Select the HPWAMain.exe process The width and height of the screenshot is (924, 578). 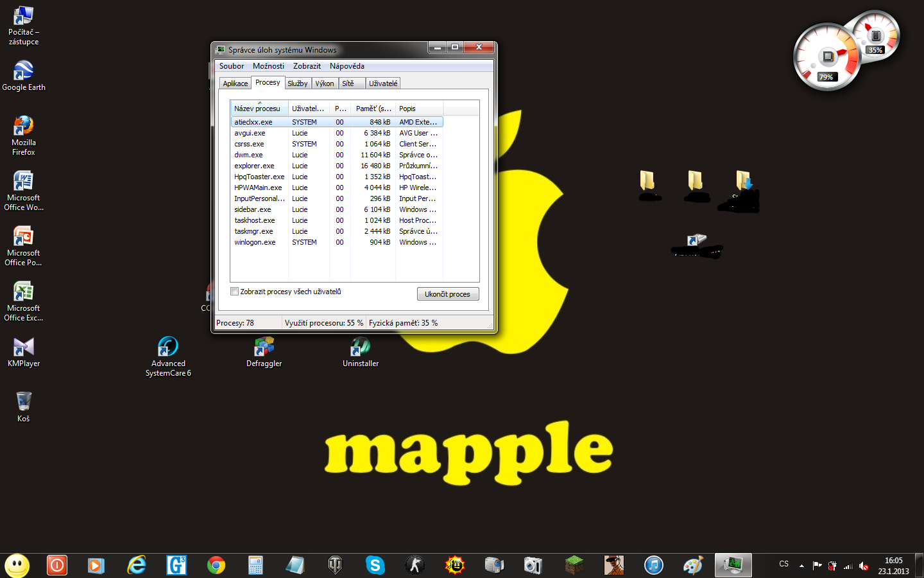point(336,188)
